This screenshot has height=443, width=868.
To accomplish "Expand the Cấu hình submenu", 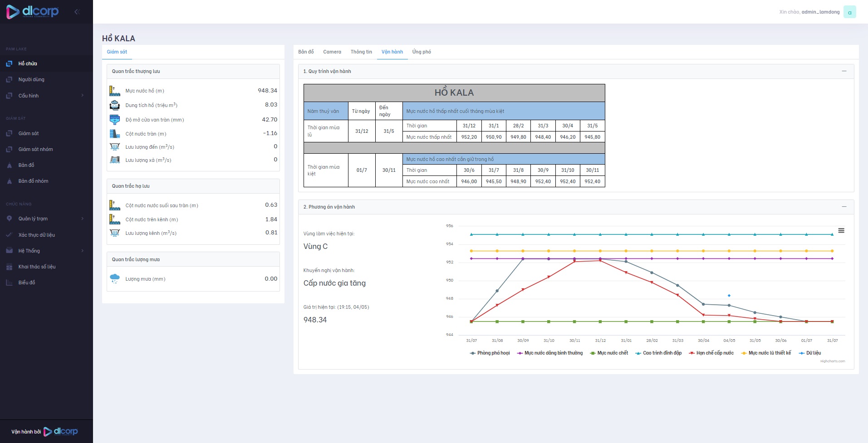I will point(82,96).
